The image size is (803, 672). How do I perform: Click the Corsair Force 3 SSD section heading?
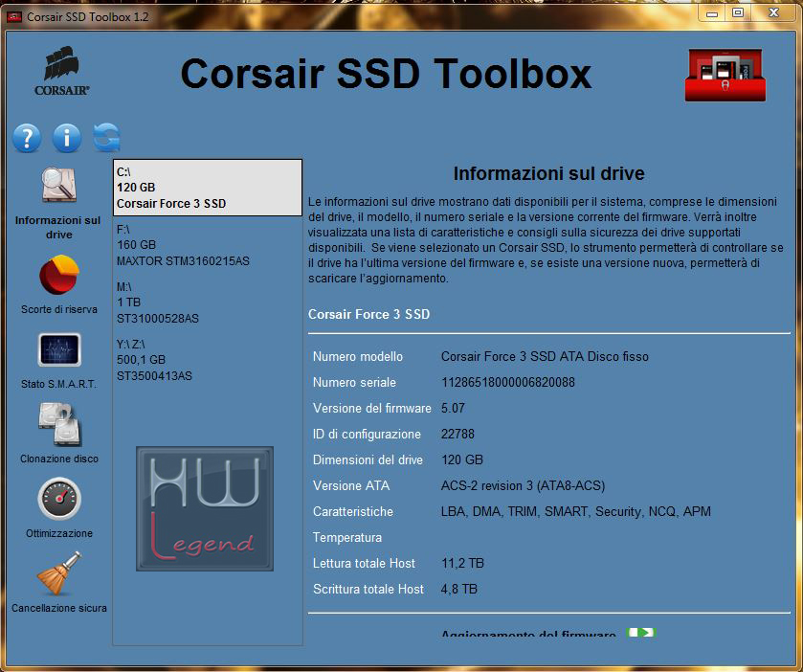(x=368, y=314)
